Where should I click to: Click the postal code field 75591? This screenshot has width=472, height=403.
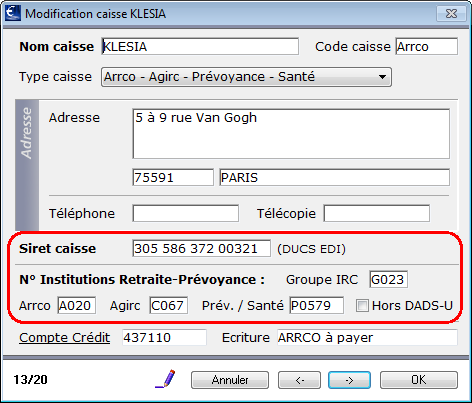click(x=173, y=177)
